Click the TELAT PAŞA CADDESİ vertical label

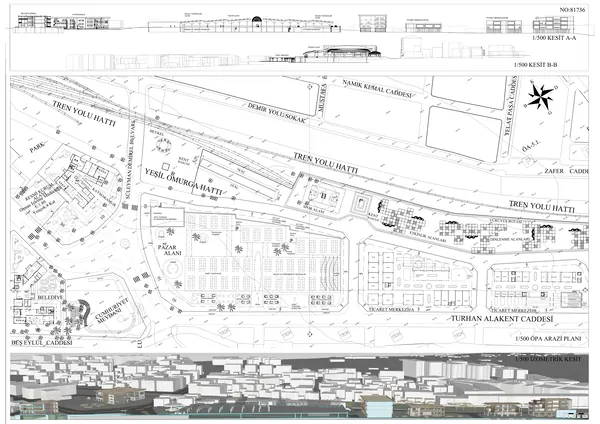click(x=511, y=106)
